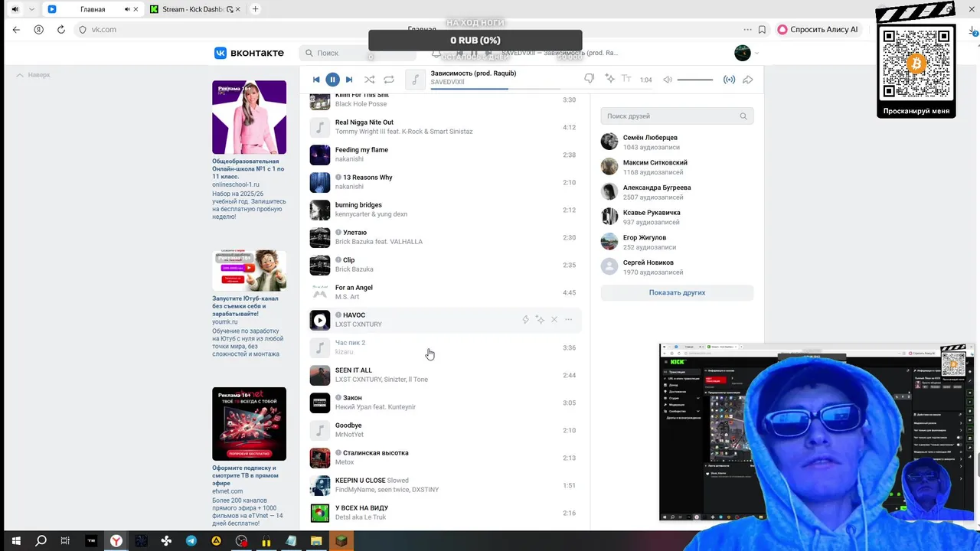Switch to the Главная browser tab
Viewport: 980px width, 551px height.
(94, 9)
